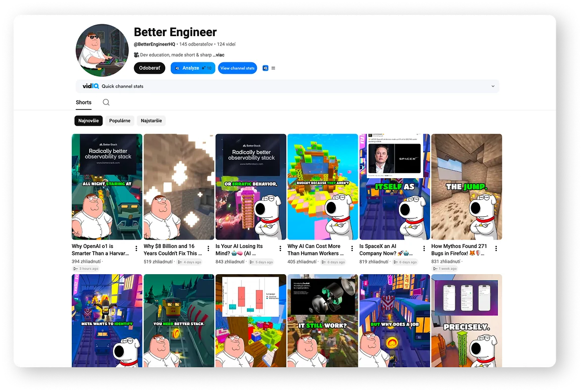
Task: Open three-dot menu for Why OpenAI o1 short
Action: coord(136,248)
